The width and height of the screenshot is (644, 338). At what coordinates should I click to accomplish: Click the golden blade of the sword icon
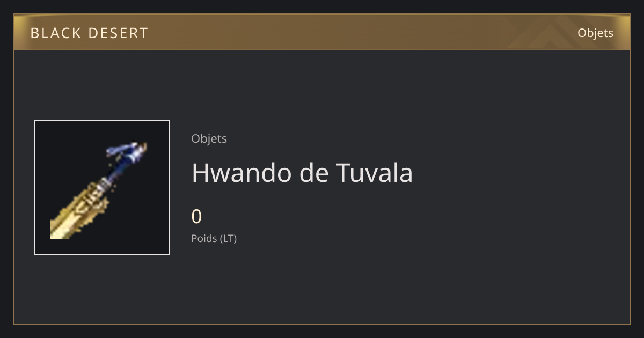[x=79, y=211]
